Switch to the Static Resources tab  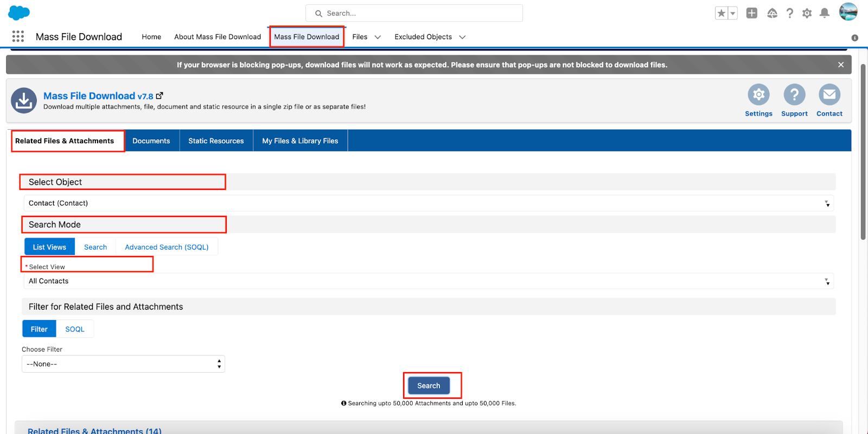click(x=216, y=141)
